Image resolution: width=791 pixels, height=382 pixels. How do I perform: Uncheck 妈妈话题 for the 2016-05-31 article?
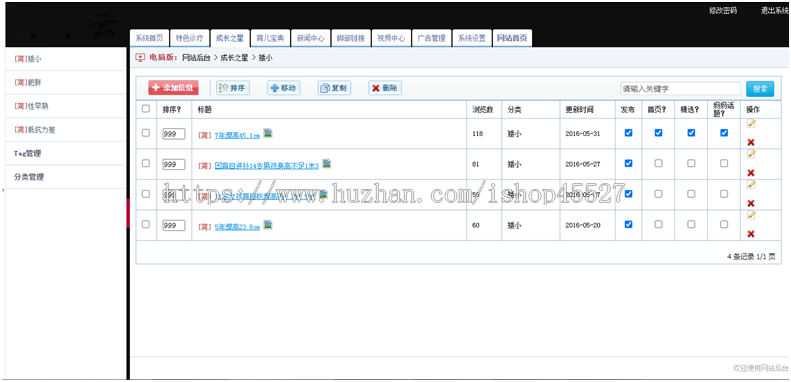[x=724, y=133]
